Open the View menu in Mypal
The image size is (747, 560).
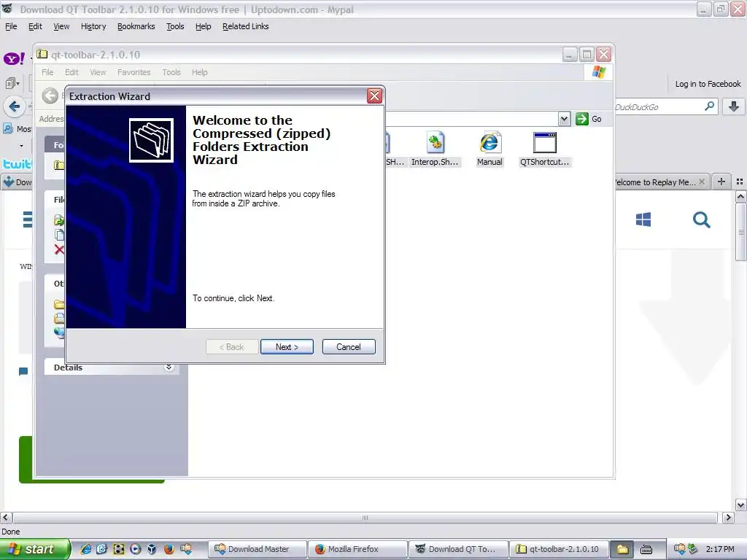pyautogui.click(x=61, y=26)
